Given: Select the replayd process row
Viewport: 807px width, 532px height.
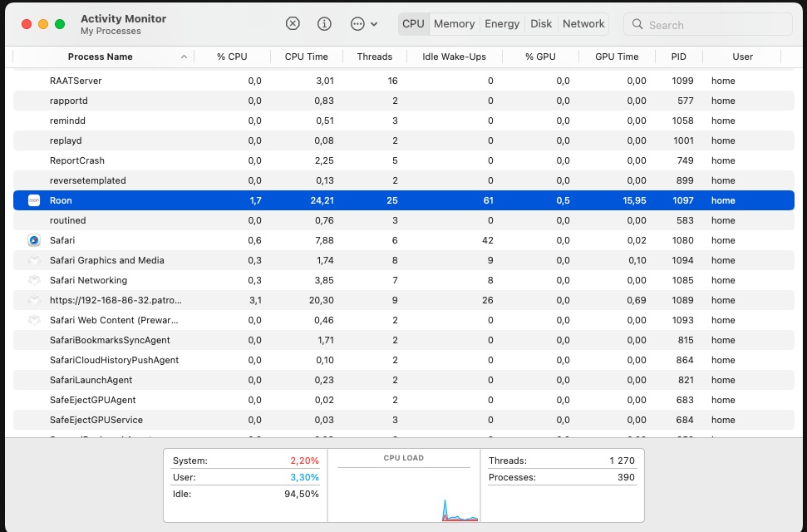Looking at the screenshot, I should 404,140.
